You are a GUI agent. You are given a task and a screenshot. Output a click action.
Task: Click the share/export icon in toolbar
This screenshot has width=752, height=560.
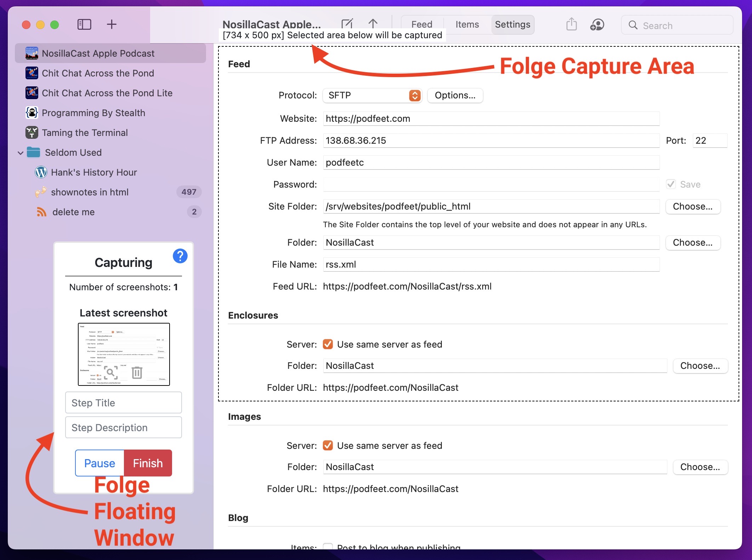[x=571, y=24]
